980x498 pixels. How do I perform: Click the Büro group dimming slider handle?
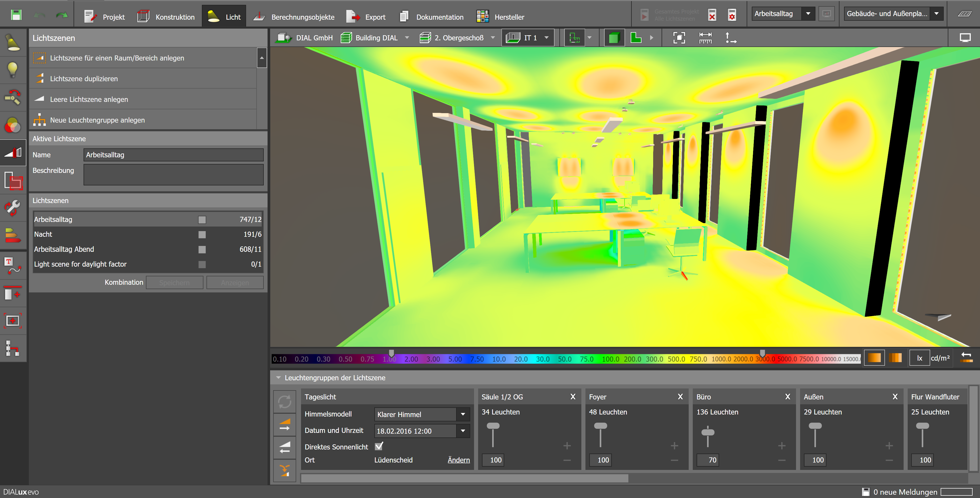pyautogui.click(x=708, y=432)
